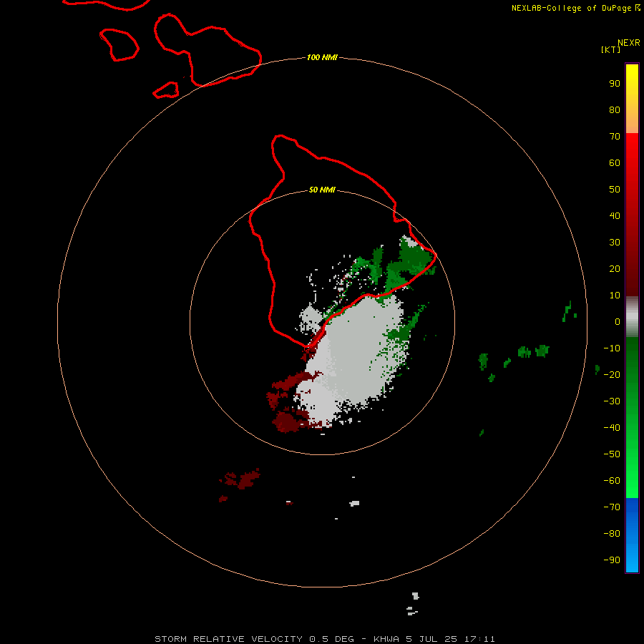Click the -70 scale label
The image size is (644, 644).
pos(612,507)
